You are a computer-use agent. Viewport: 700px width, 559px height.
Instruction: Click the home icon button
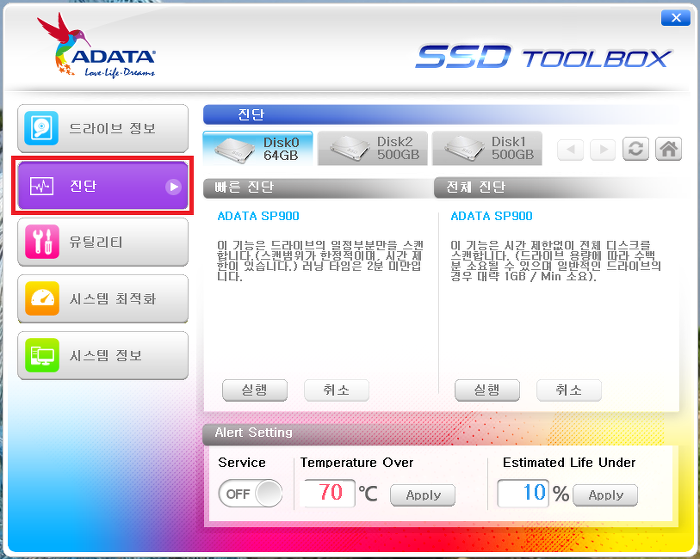[668, 149]
